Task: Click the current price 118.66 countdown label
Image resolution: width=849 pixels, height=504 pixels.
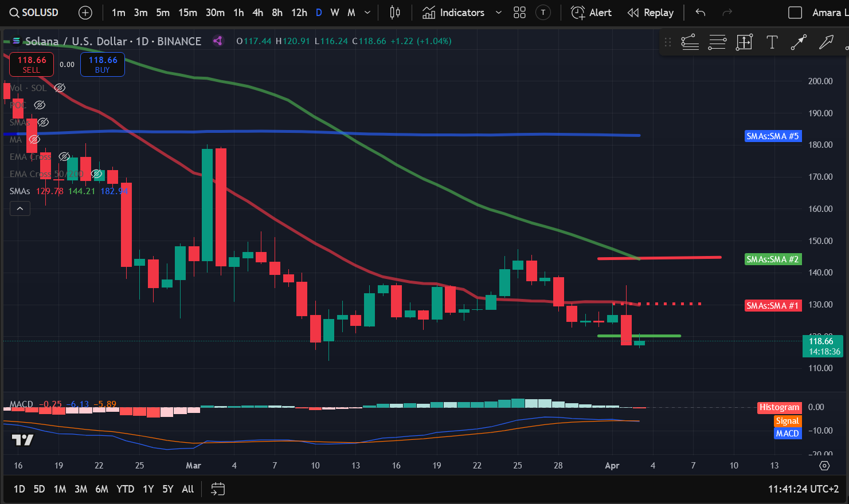Action: click(823, 346)
